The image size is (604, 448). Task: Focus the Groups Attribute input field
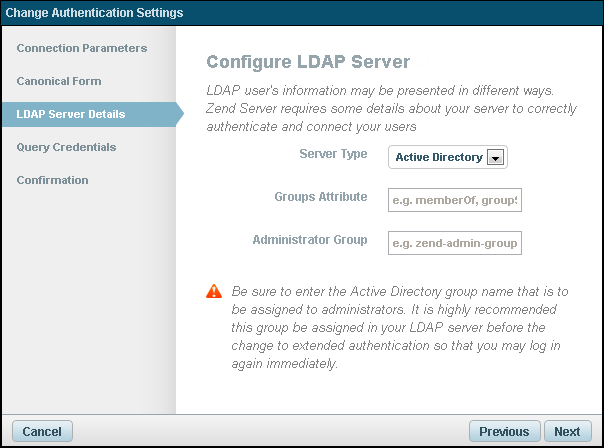455,200
